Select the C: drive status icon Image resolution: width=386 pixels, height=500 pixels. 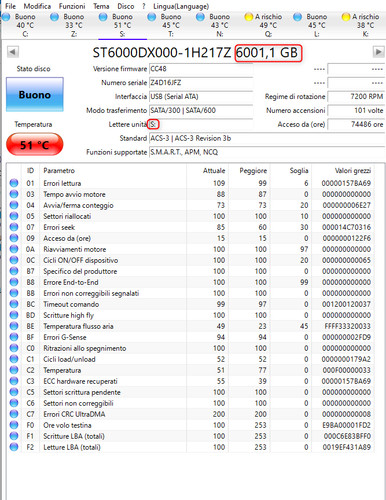tap(6, 17)
